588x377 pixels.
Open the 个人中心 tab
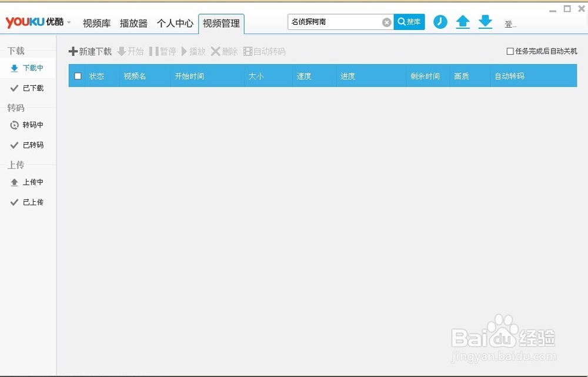tap(175, 23)
